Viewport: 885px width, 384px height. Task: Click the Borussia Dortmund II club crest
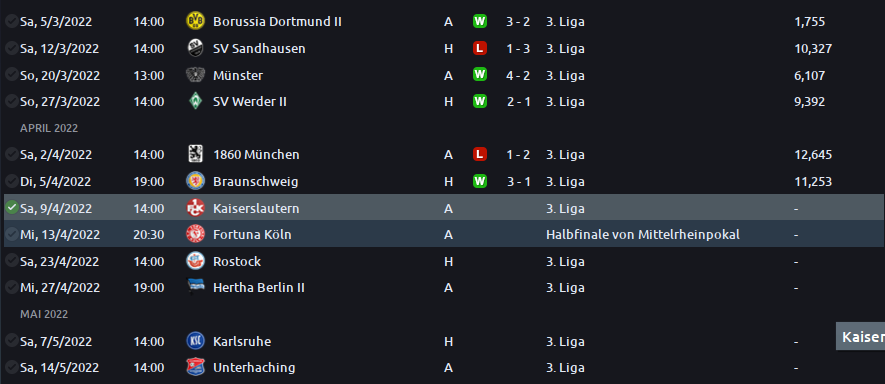point(195,21)
